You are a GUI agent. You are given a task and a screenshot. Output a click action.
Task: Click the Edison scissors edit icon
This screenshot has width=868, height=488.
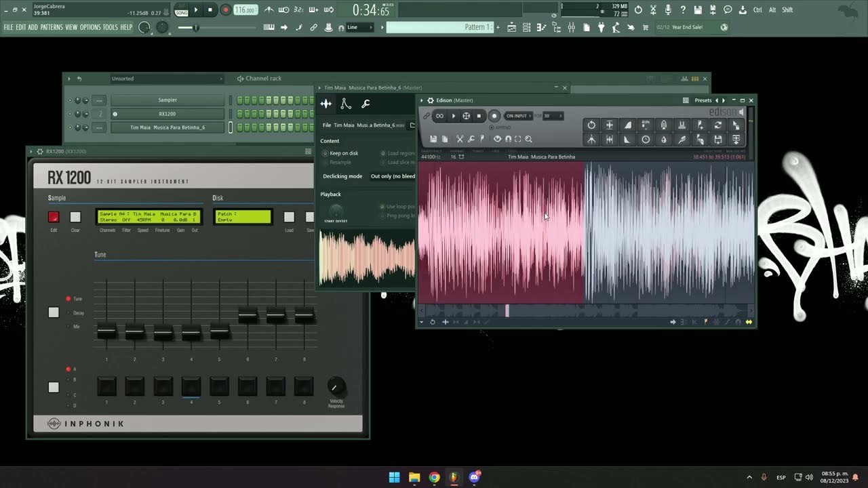point(460,139)
